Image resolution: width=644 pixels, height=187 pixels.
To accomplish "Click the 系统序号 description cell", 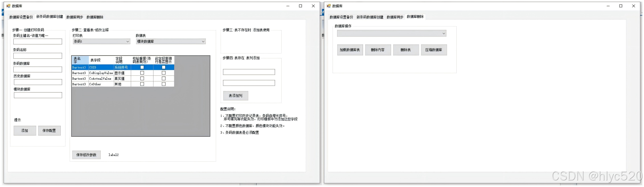I will [122, 67].
